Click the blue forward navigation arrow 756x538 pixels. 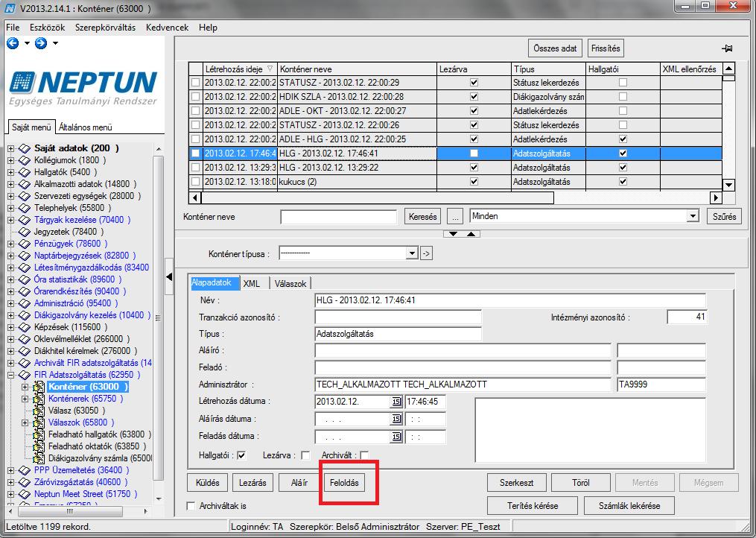click(x=41, y=43)
